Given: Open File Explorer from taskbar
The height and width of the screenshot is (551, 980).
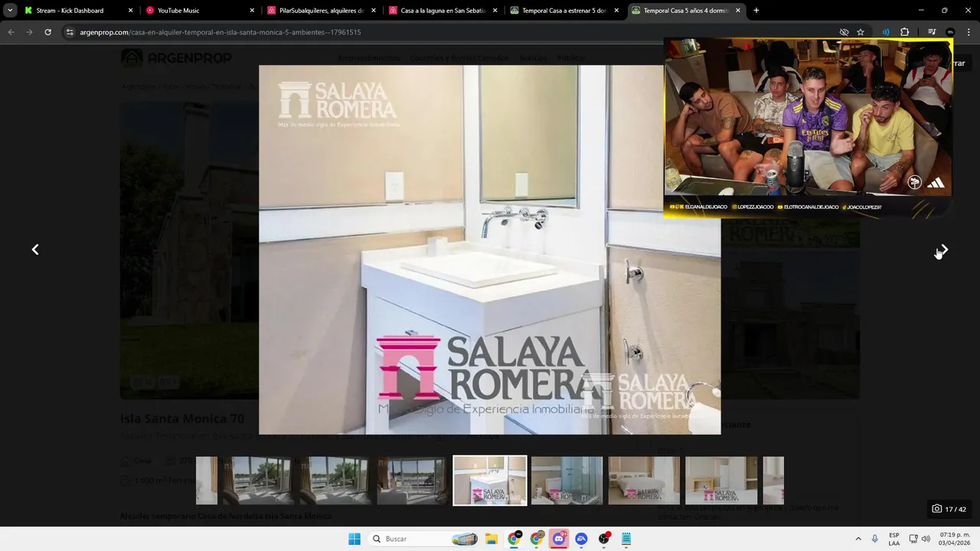Looking at the screenshot, I should (x=492, y=539).
